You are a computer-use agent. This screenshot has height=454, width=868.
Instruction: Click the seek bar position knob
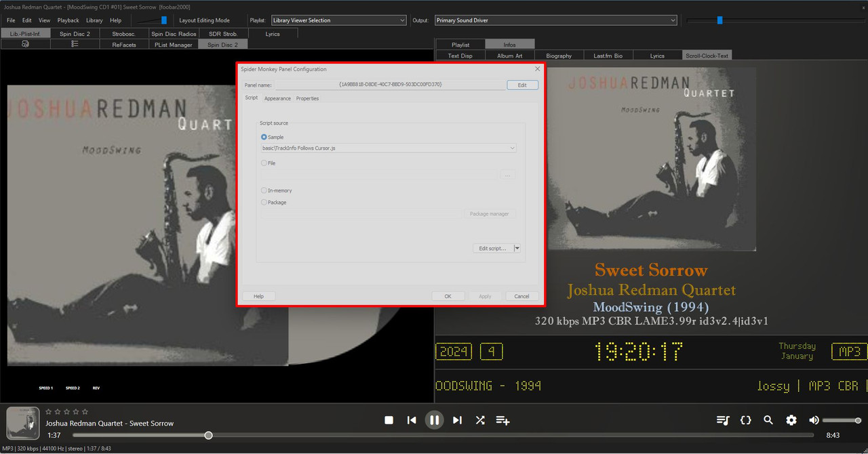click(208, 435)
